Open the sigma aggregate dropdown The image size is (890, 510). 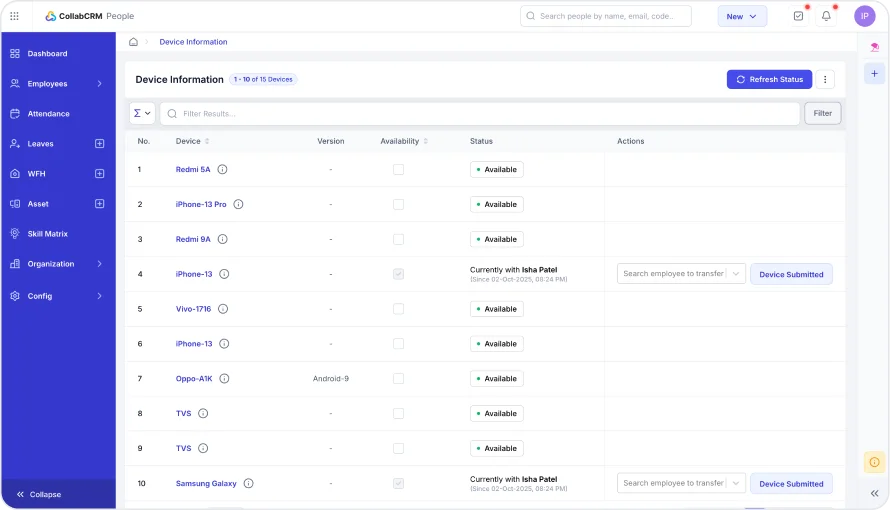pyautogui.click(x=142, y=113)
